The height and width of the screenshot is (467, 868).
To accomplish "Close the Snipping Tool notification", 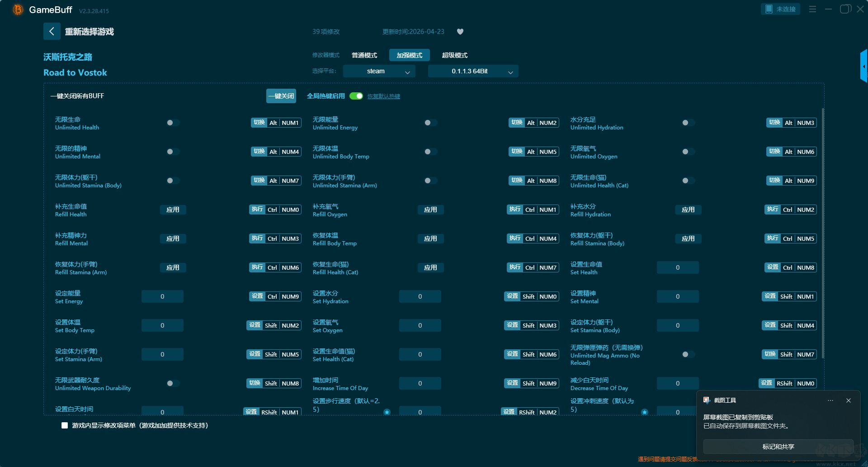I will click(849, 400).
